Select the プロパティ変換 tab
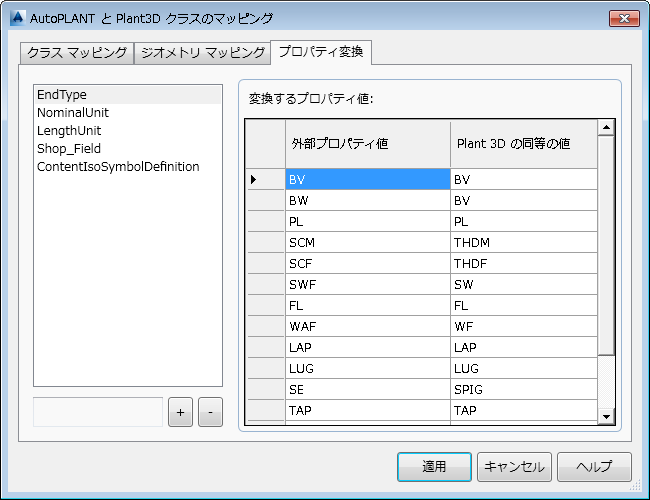 click(321, 52)
